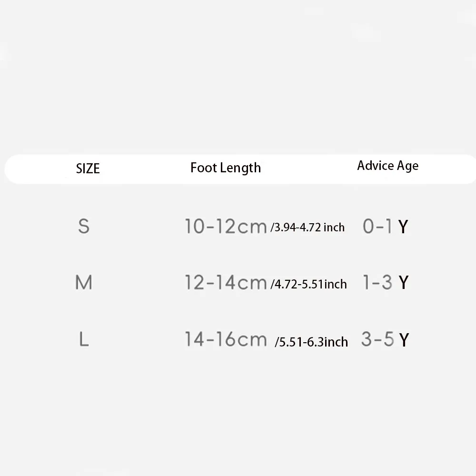Click the Advice Age column header
The image size is (476, 476).
point(388,166)
